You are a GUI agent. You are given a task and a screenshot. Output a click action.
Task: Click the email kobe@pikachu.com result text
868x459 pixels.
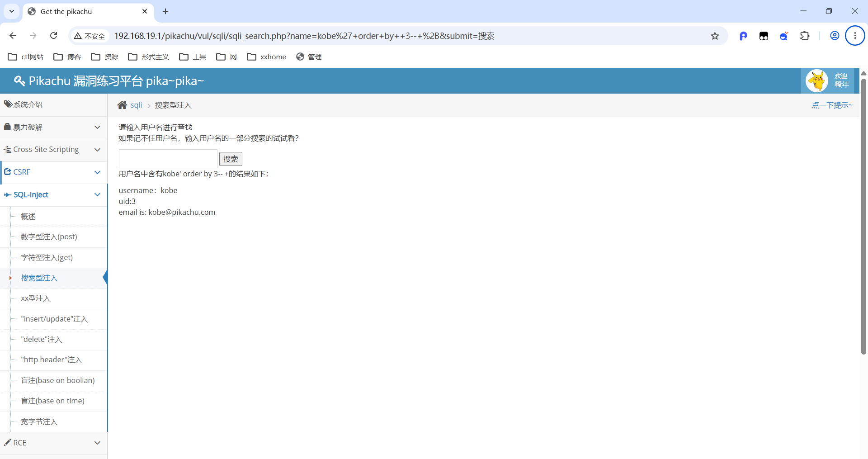click(167, 212)
